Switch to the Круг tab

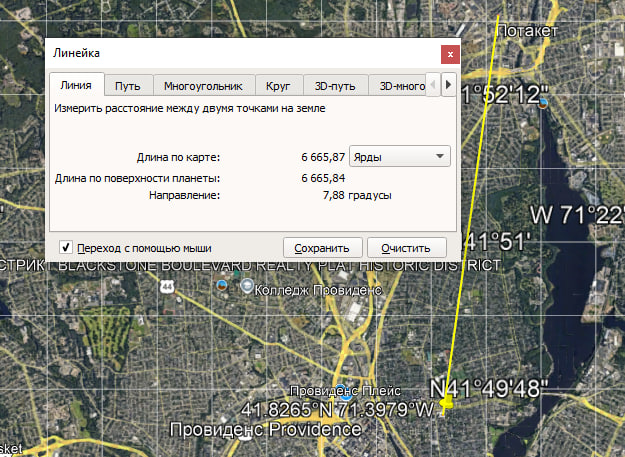pyautogui.click(x=278, y=86)
